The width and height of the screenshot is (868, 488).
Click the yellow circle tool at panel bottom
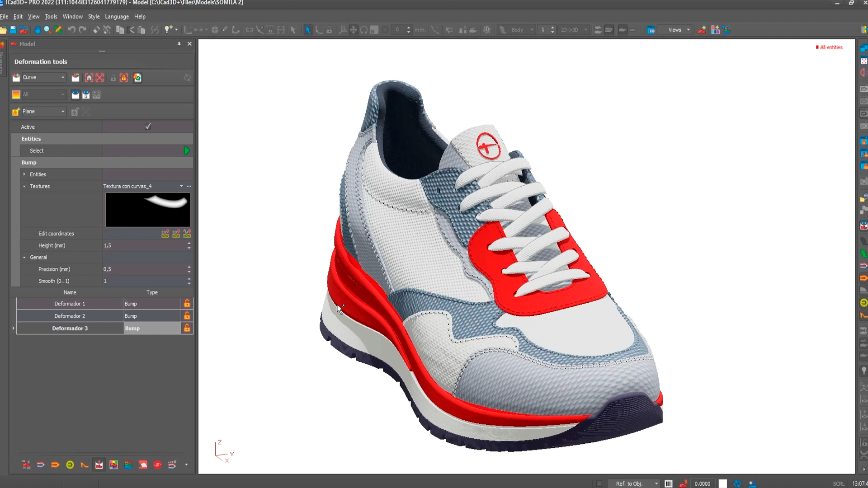[70, 465]
